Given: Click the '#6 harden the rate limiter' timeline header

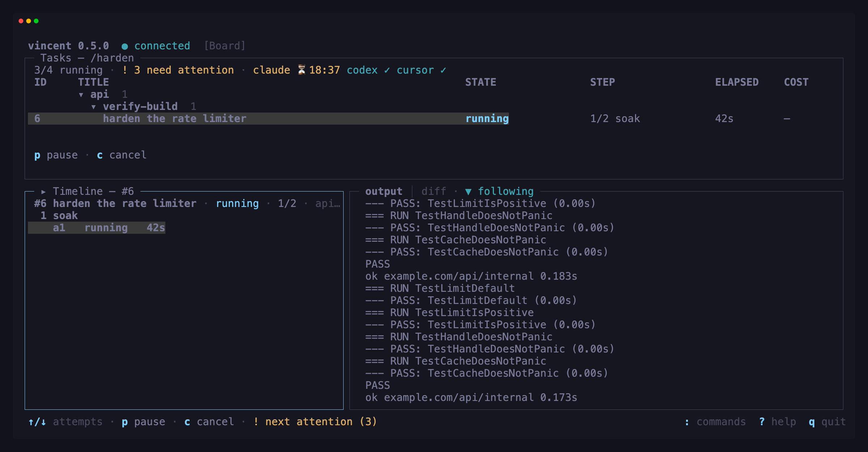Looking at the screenshot, I should coord(115,204).
